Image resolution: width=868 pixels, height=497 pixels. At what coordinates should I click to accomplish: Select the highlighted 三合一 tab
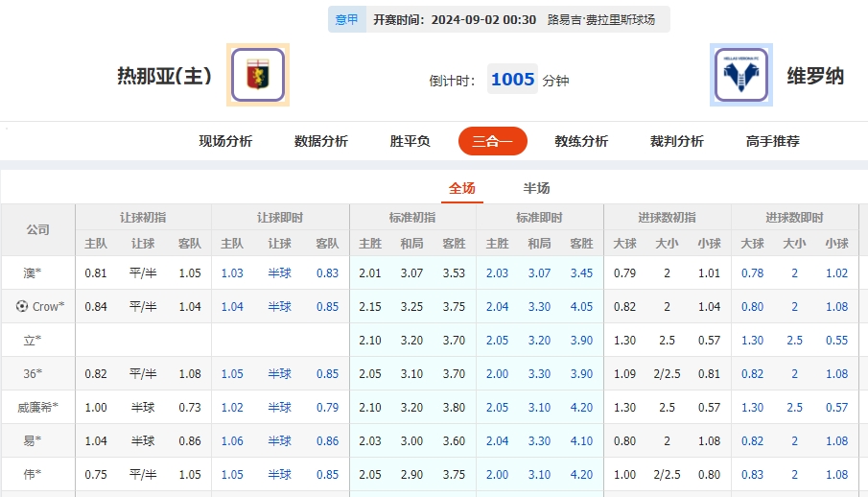[492, 141]
